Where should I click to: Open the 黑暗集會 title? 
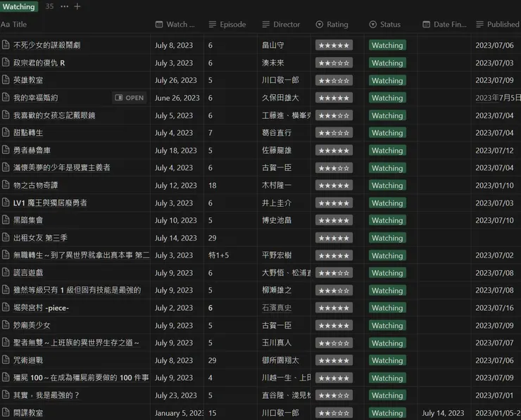(x=28, y=220)
